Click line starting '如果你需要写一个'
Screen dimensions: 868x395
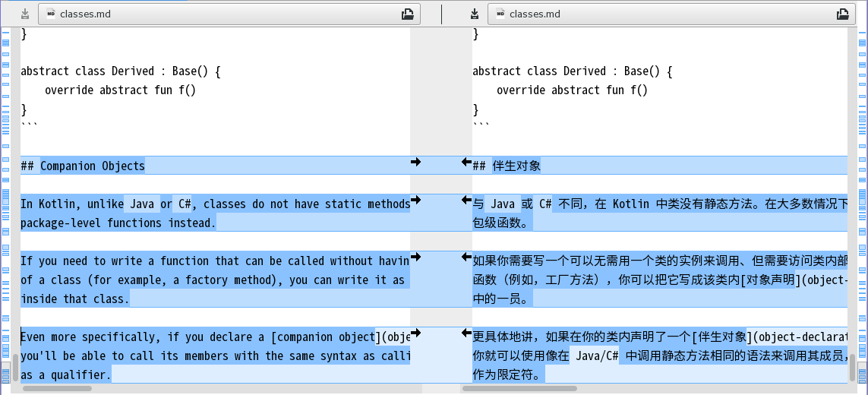click(660, 261)
